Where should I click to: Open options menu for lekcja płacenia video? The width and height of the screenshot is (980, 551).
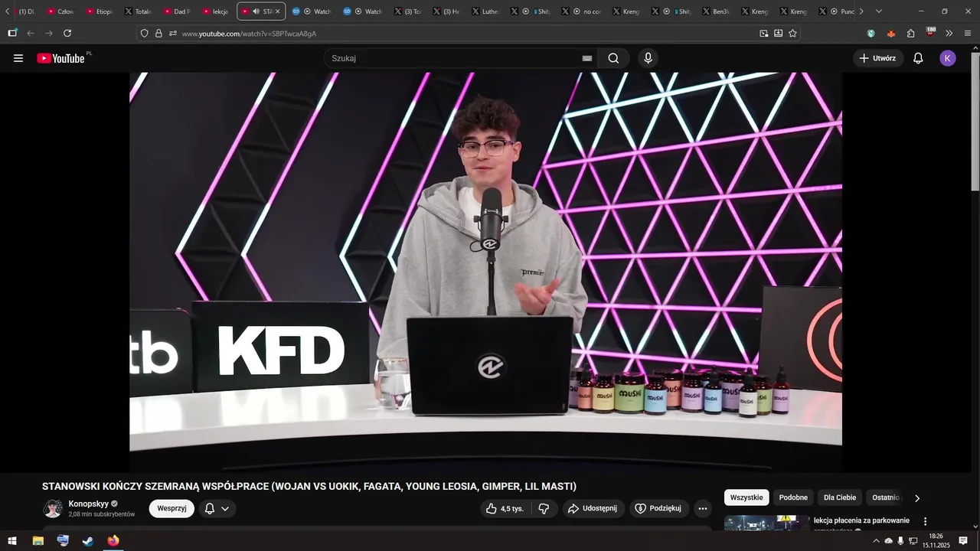click(925, 521)
